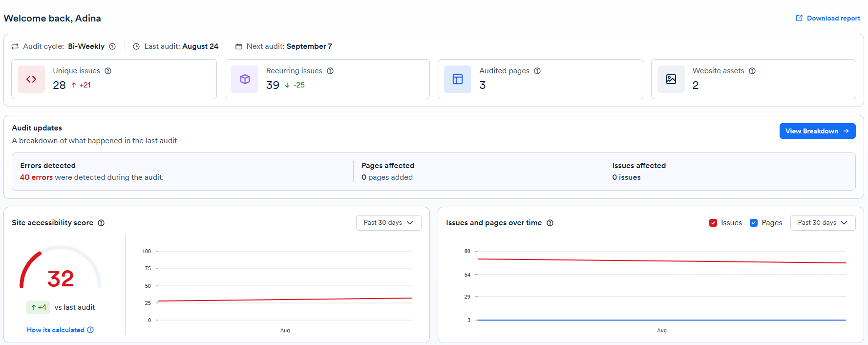This screenshot has height=345, width=868.
Task: Click the blue layout Audited pages icon
Action: (458, 79)
